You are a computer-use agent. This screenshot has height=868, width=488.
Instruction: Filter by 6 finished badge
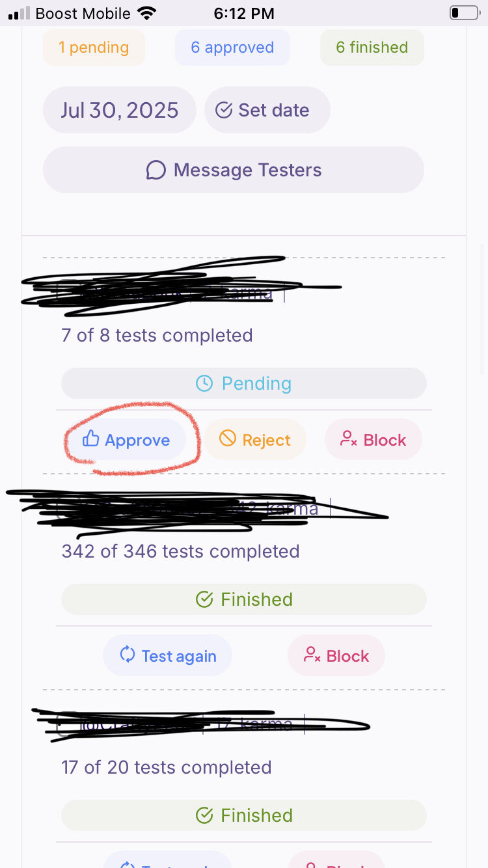[x=372, y=47]
